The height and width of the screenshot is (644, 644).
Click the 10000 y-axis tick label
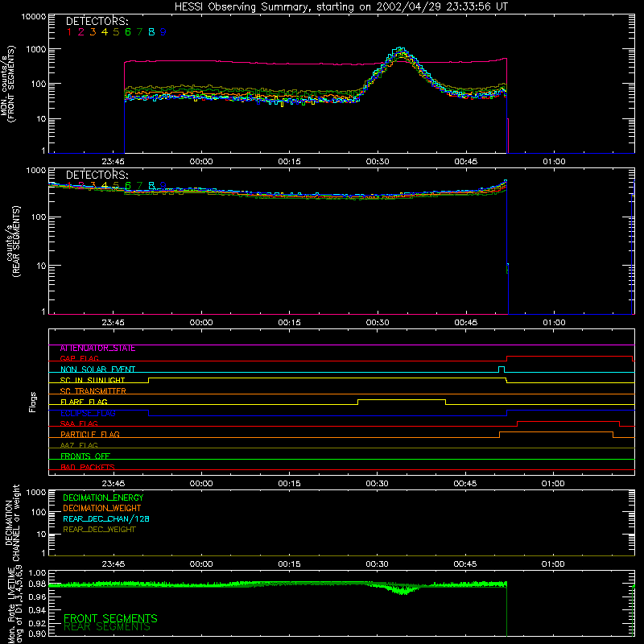(34, 16)
